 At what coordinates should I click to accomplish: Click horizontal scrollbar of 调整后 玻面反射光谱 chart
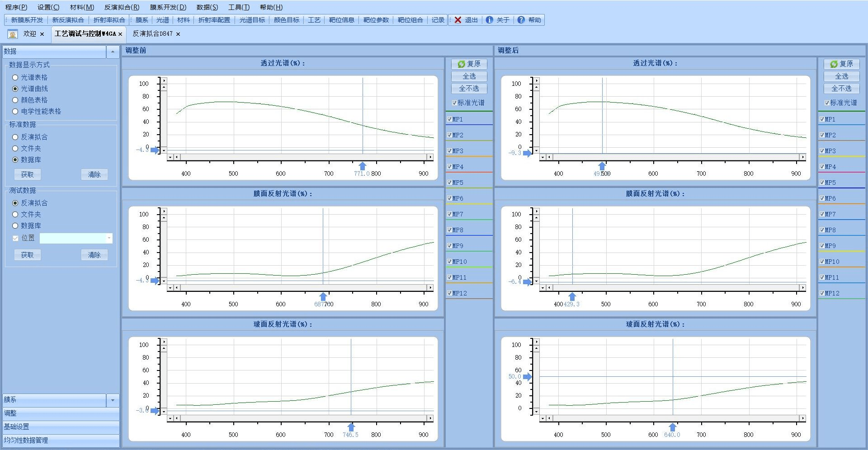pos(673,418)
